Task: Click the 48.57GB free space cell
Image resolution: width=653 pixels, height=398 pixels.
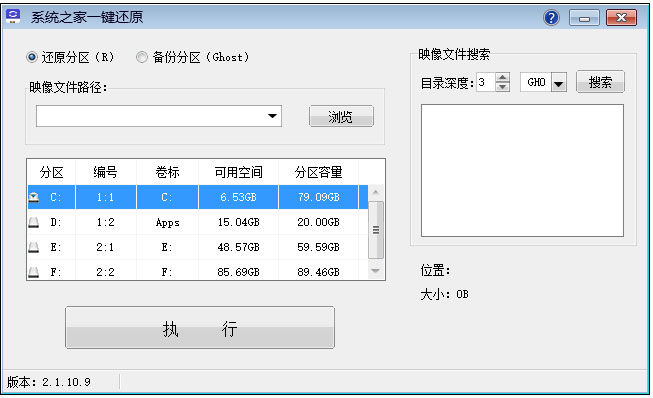Action: pos(238,247)
